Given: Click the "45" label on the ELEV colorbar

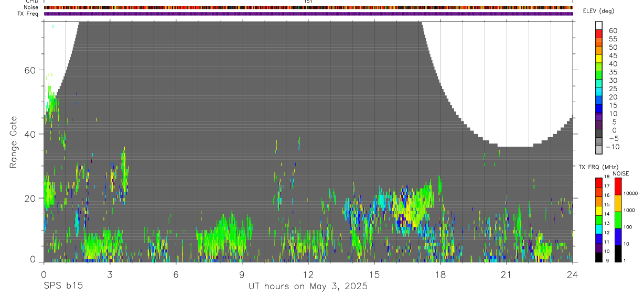Looking at the screenshot, I should pyautogui.click(x=613, y=56).
